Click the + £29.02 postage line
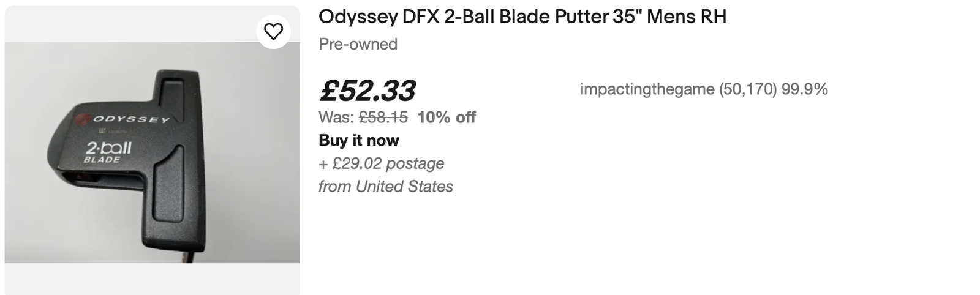Image resolution: width=980 pixels, height=295 pixels. click(x=381, y=163)
